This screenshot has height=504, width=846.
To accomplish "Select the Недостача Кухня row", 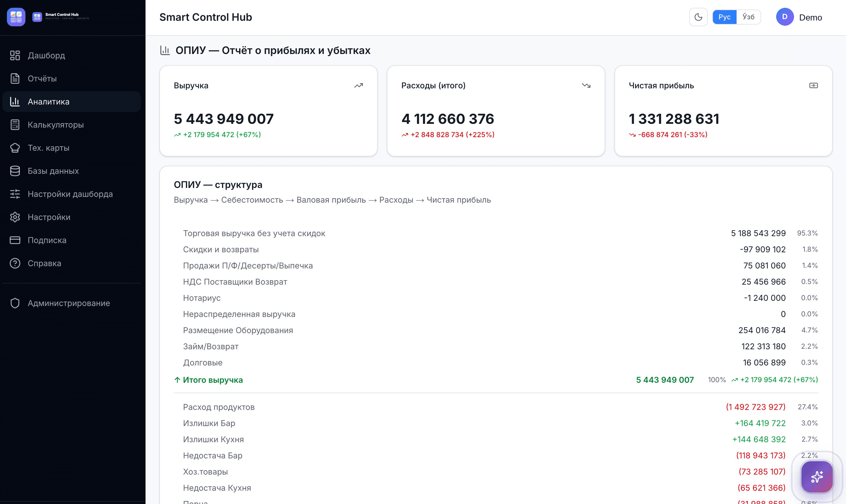I will [x=496, y=488].
